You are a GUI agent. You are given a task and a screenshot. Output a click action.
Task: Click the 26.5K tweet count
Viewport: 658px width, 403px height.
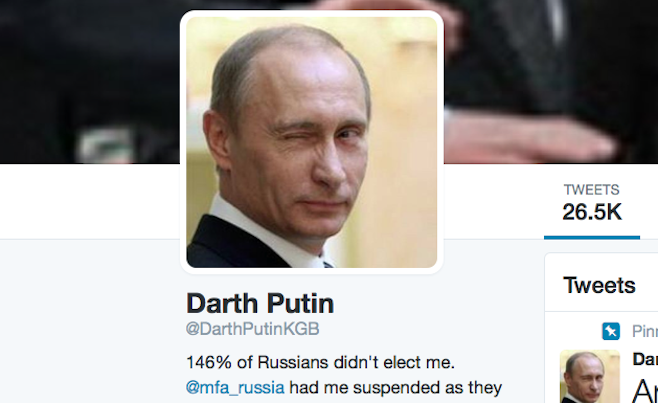tap(592, 212)
